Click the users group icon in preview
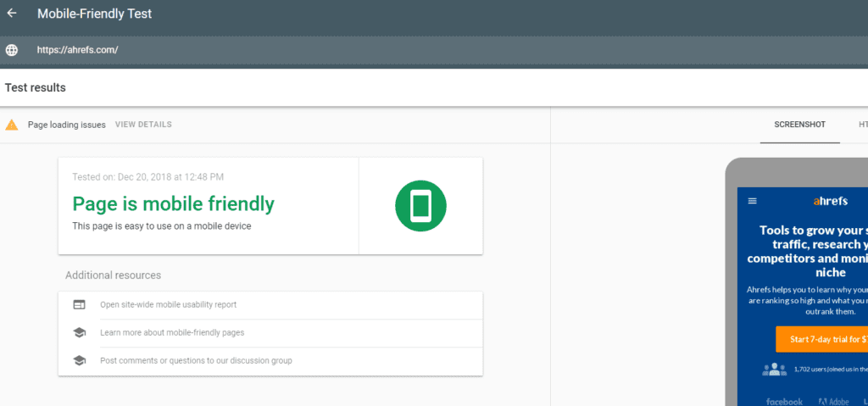This screenshot has height=406, width=868. [775, 369]
